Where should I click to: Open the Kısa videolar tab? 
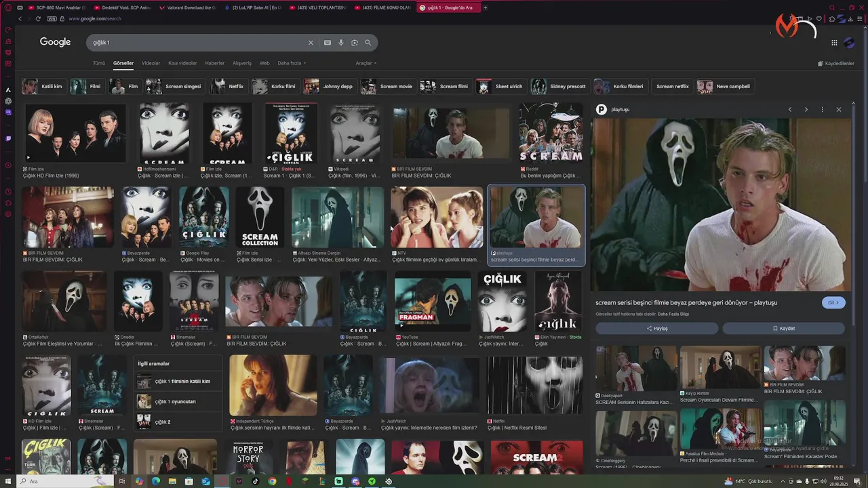[182, 63]
